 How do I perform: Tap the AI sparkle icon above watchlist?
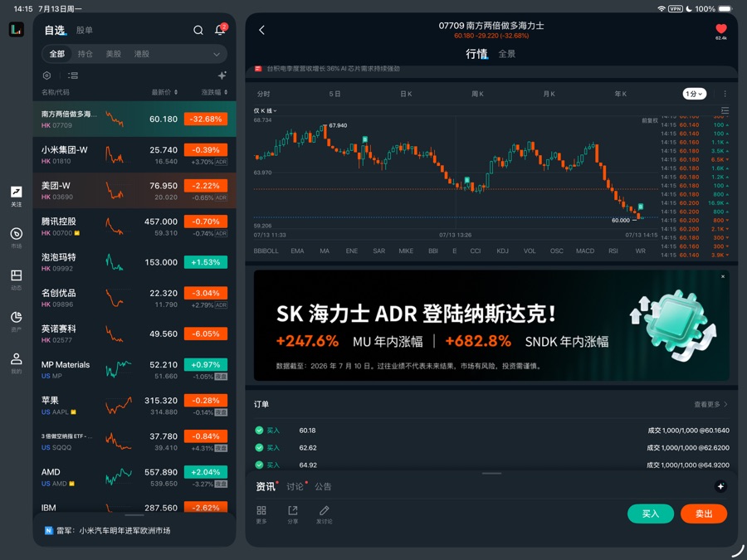222,75
